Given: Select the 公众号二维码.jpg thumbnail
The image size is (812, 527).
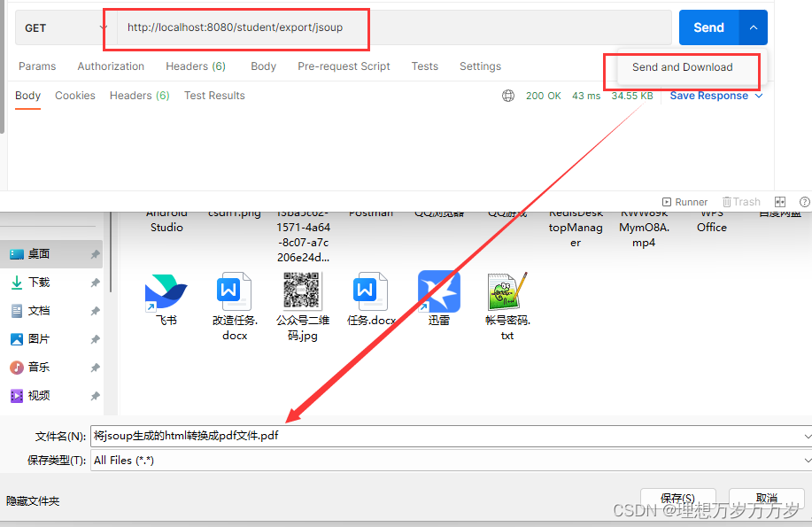Looking at the screenshot, I should pyautogui.click(x=303, y=291).
